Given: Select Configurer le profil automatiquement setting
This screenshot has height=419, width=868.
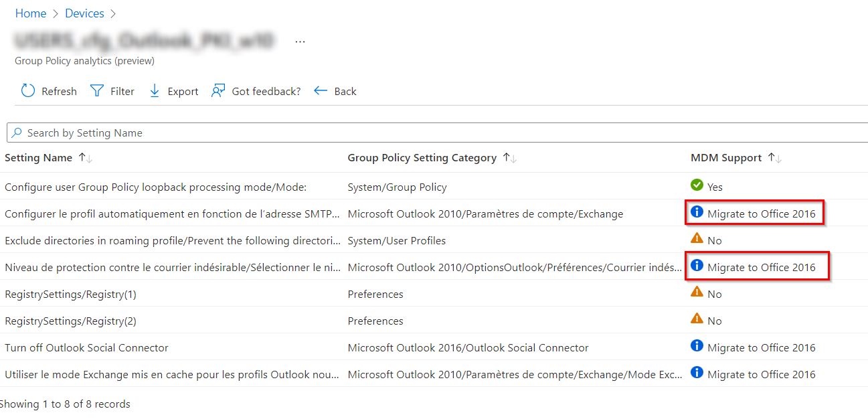Looking at the screenshot, I should click(x=173, y=214).
